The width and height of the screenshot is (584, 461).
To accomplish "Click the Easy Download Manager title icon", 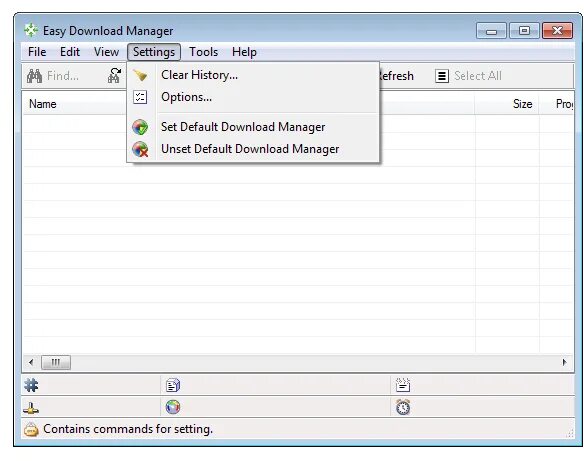I will pyautogui.click(x=31, y=31).
